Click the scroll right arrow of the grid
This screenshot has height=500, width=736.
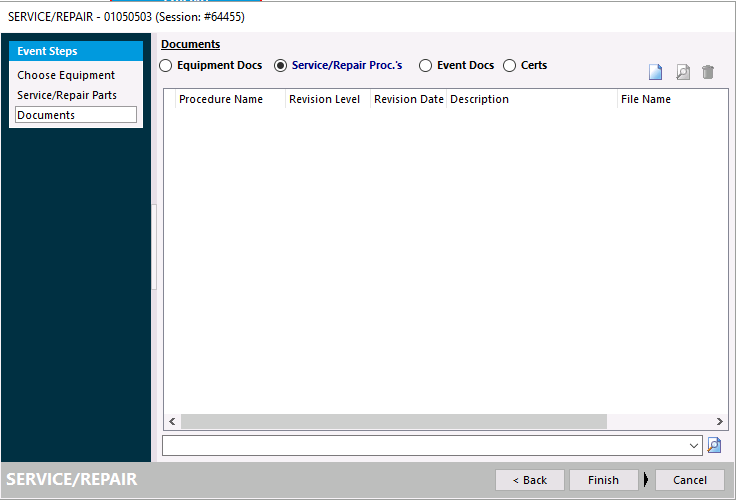(719, 422)
